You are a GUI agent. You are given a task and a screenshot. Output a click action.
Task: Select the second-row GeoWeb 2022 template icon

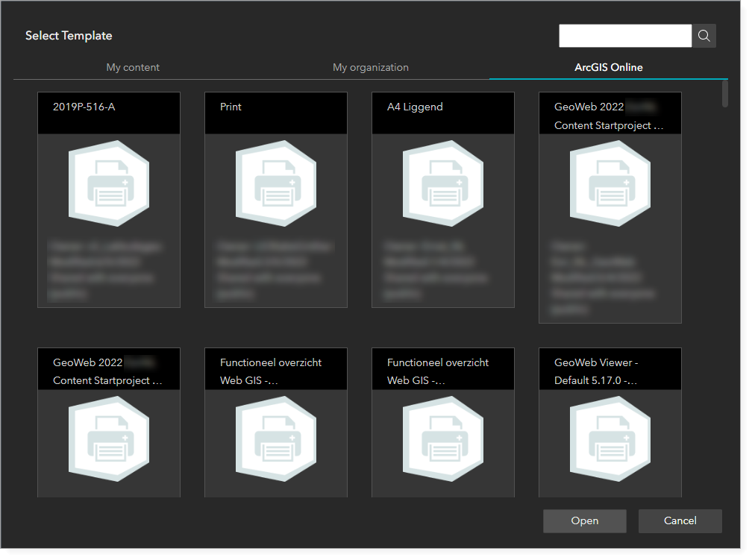pos(108,440)
